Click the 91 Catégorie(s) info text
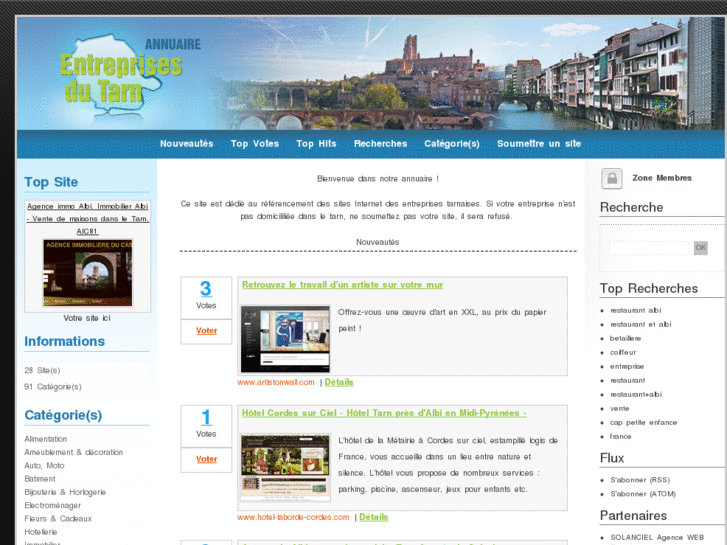The width and height of the screenshot is (727, 545). [x=53, y=387]
